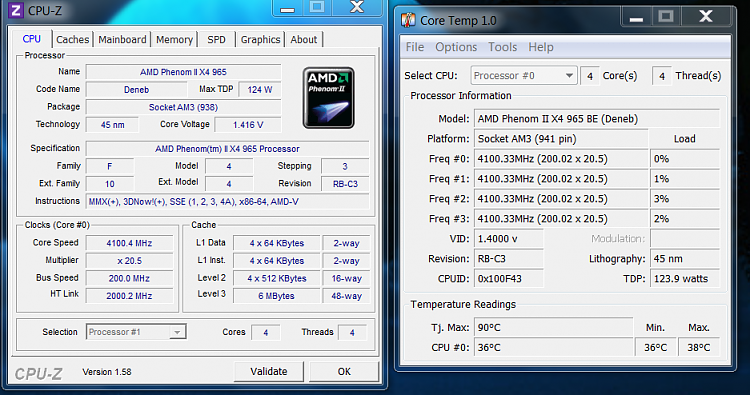Screen dimensions: 750x395
Task: Click the Threads value 4 in CPU-Z
Action: point(352,332)
